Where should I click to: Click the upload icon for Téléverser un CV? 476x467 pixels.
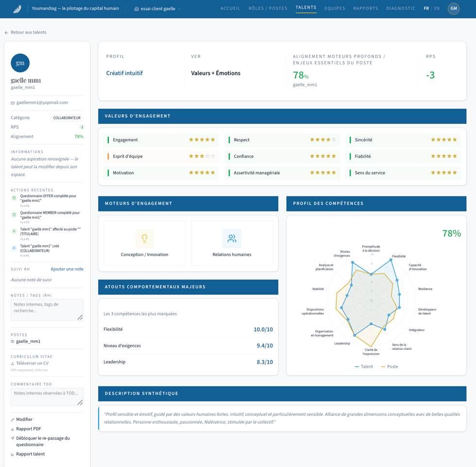[13, 363]
